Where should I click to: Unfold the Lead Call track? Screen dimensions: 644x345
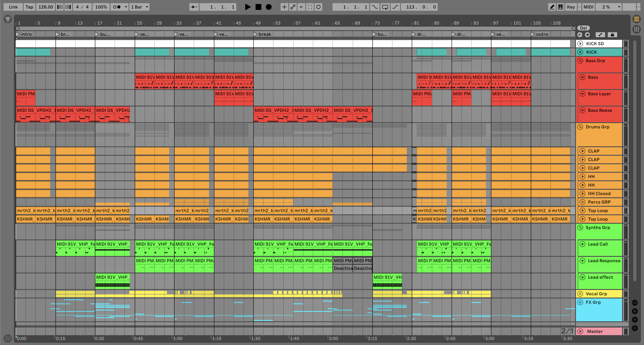(582, 244)
